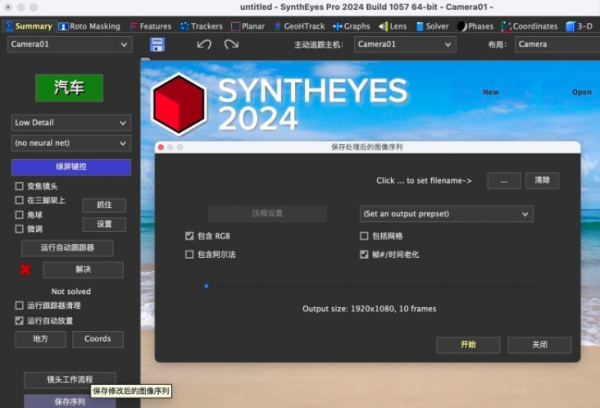This screenshot has width=600, height=408.
Task: Click the floppy disk save icon
Action: pyautogui.click(x=157, y=44)
